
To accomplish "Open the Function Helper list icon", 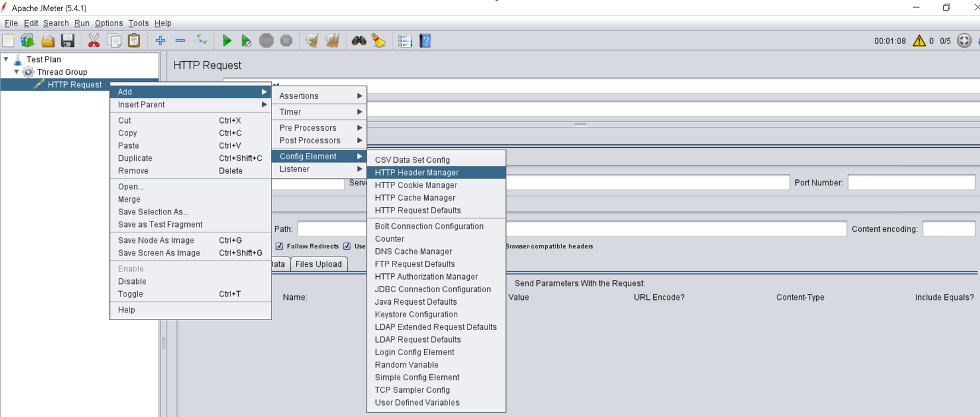I will (404, 40).
